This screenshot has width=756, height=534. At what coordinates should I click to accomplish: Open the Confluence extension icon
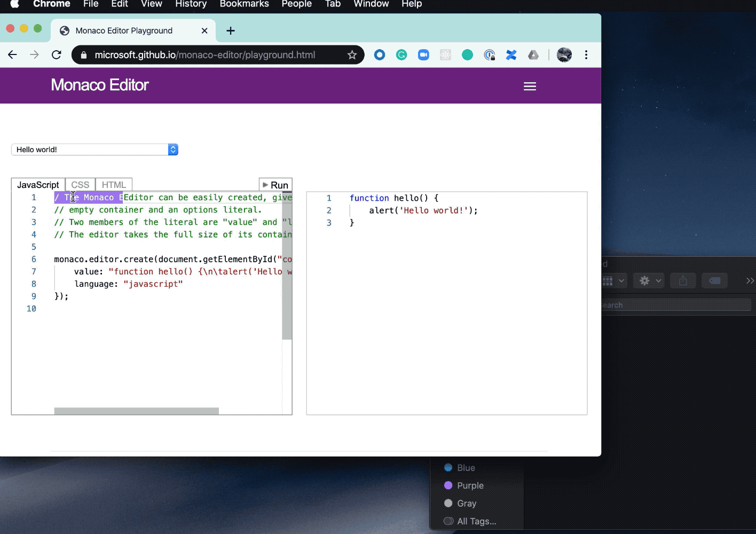(x=511, y=54)
